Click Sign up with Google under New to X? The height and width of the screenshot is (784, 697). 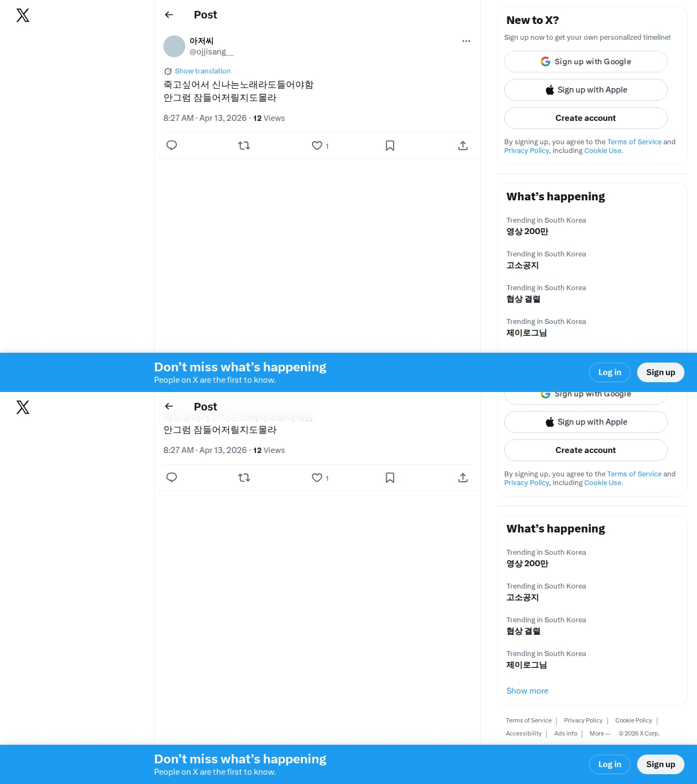point(586,62)
